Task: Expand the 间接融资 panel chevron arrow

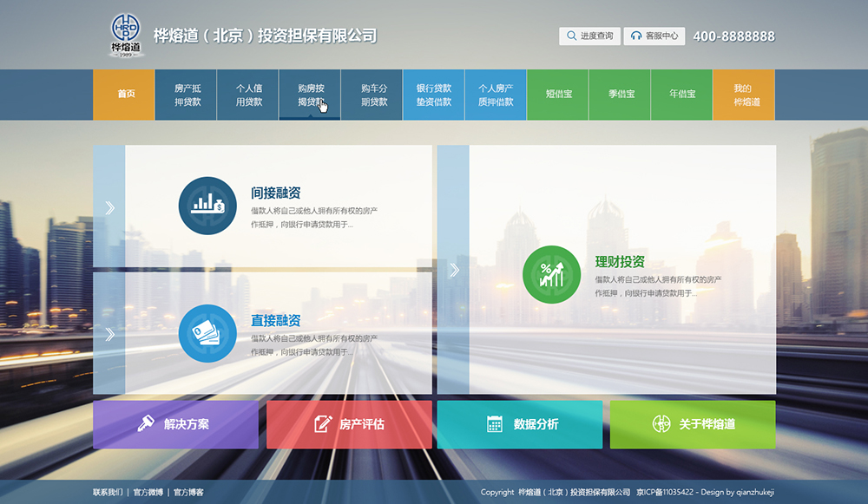Action: pos(109,207)
